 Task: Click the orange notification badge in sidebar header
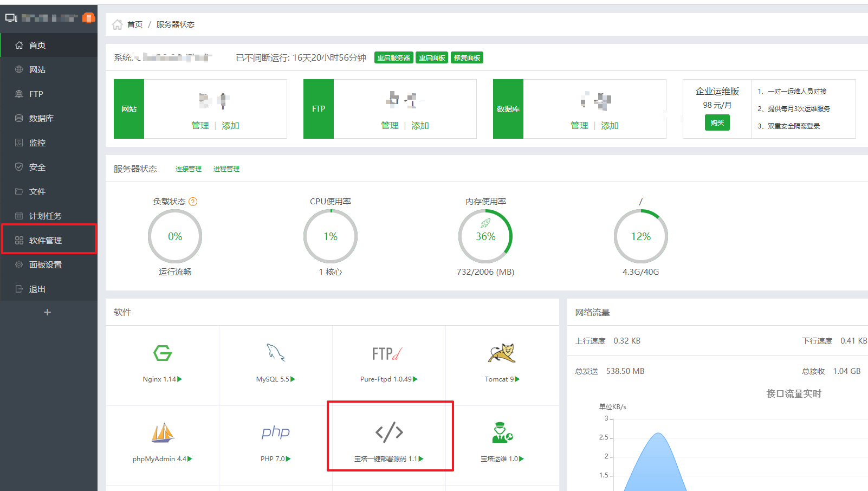(88, 18)
